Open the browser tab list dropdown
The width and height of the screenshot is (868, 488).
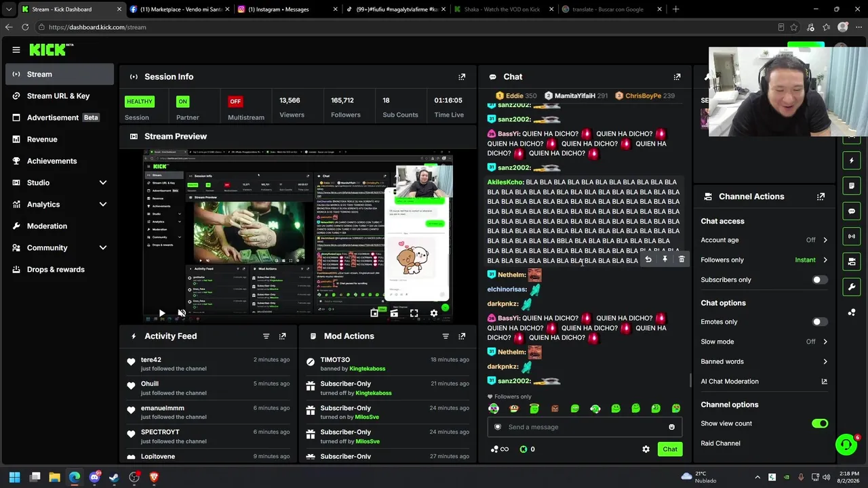point(8,9)
